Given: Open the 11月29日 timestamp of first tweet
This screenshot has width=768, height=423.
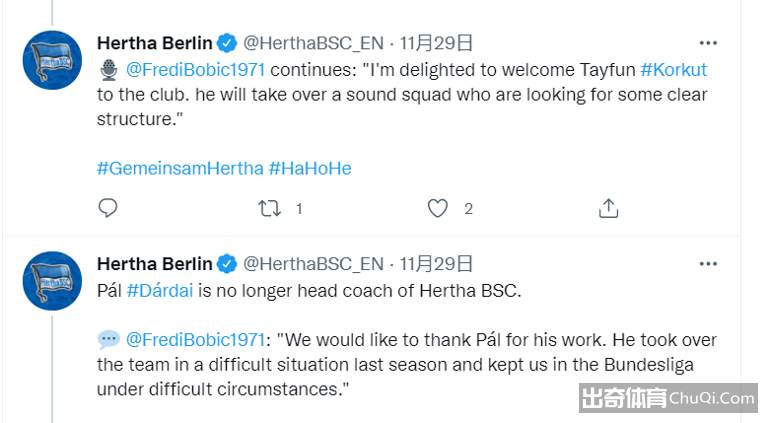Looking at the screenshot, I should [436, 43].
